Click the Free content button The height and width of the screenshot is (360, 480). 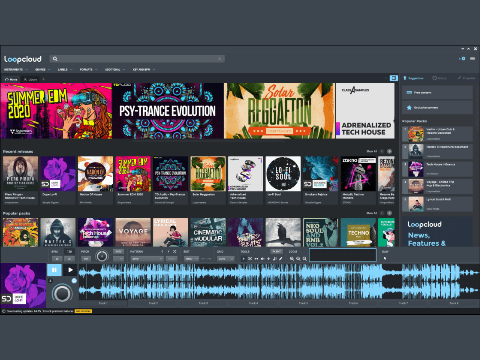tap(437, 93)
